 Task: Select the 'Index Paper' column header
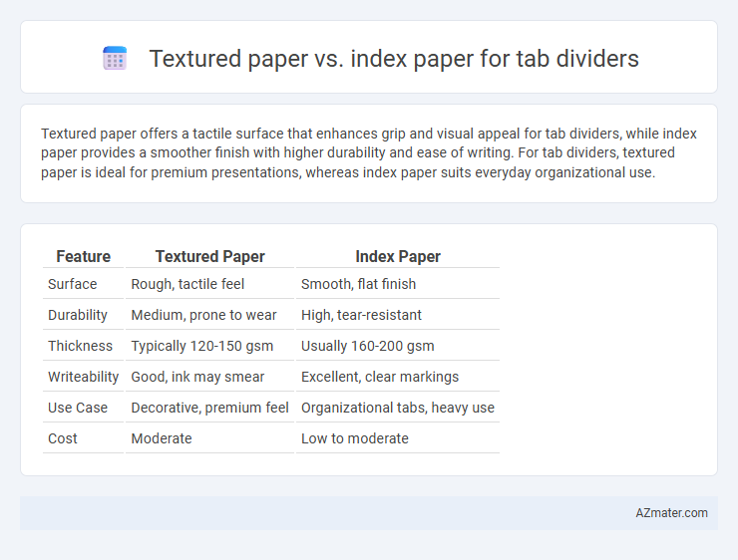398,256
